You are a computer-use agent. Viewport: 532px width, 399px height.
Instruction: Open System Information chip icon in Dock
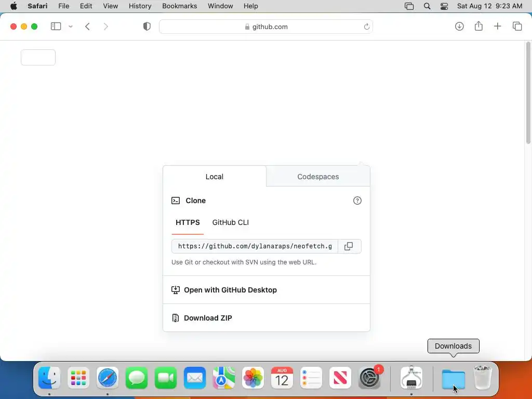coord(411,378)
